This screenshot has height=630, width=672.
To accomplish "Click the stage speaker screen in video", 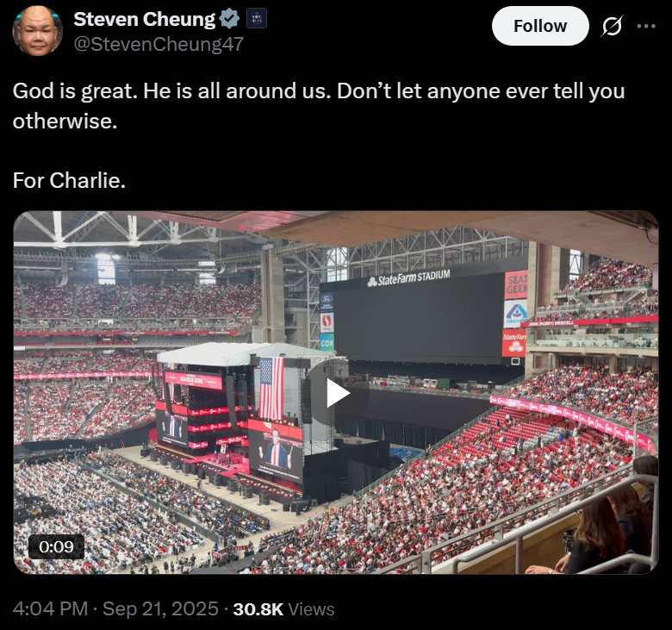I will [275, 453].
